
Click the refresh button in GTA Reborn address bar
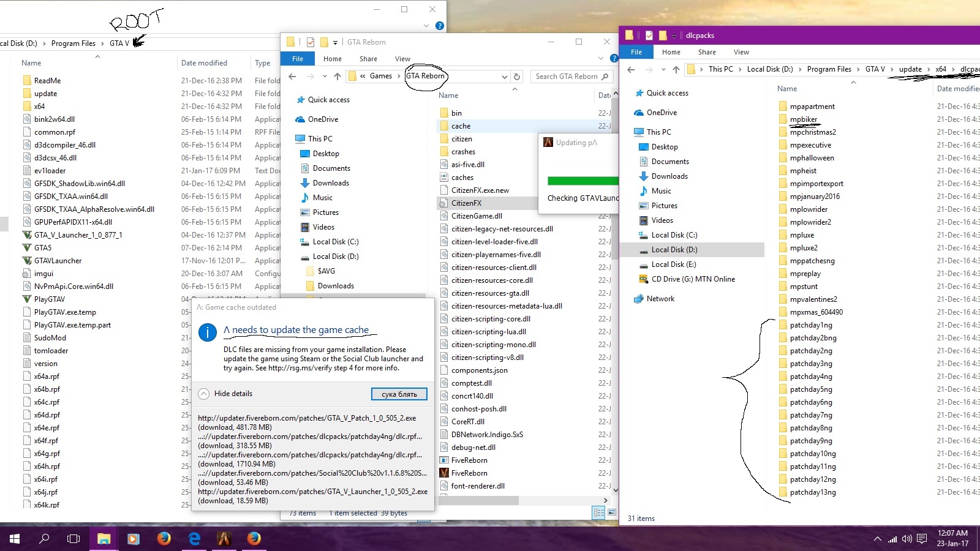point(517,77)
